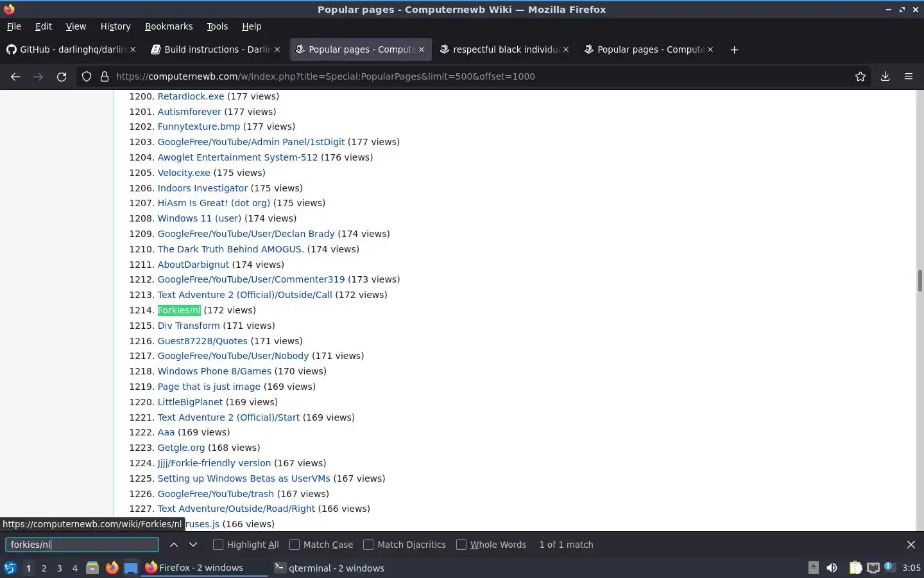Viewport: 924px width, 578px height.
Task: View site security lock information
Action: 105,76
